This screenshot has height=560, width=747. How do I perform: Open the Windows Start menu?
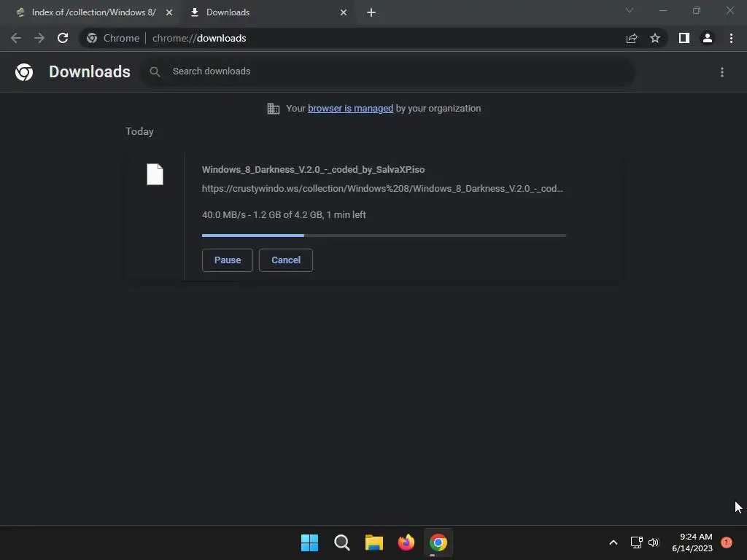click(x=309, y=542)
